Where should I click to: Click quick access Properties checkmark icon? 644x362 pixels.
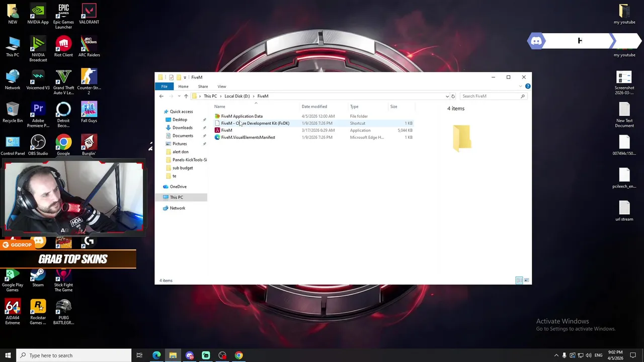[x=171, y=77]
